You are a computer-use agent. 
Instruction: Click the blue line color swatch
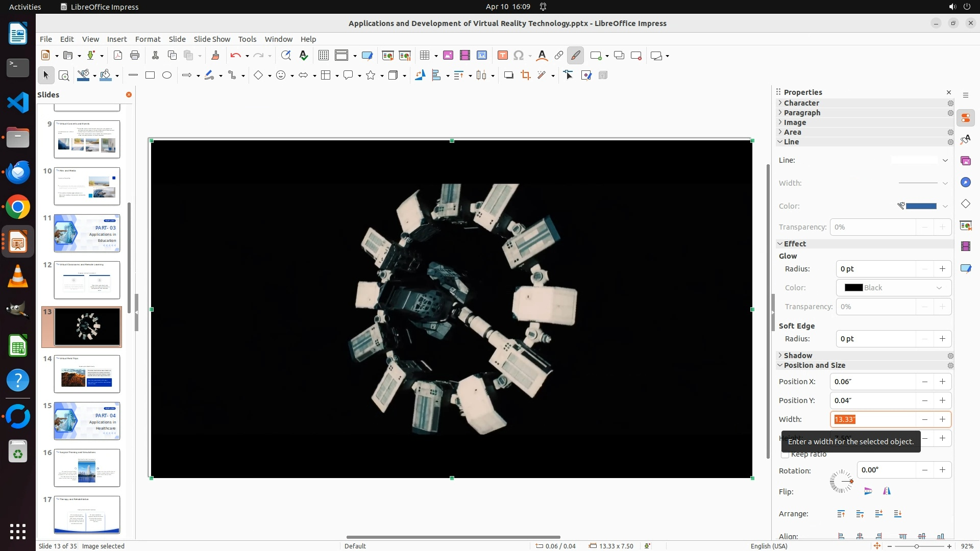pyautogui.click(x=921, y=206)
